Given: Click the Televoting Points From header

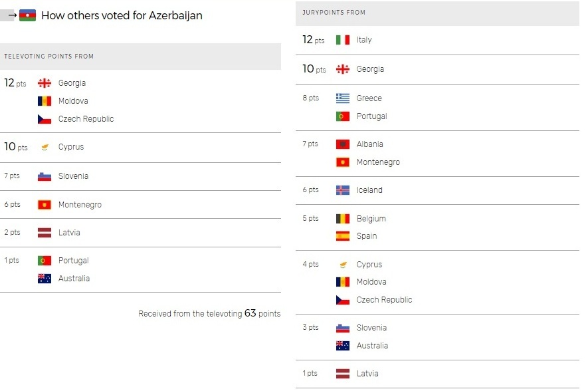Looking at the screenshot, I should (x=140, y=57).
